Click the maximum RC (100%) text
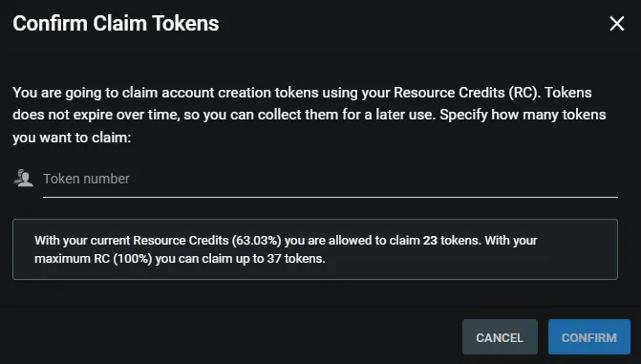Viewport: 641px width, 364px height. pyautogui.click(x=94, y=259)
